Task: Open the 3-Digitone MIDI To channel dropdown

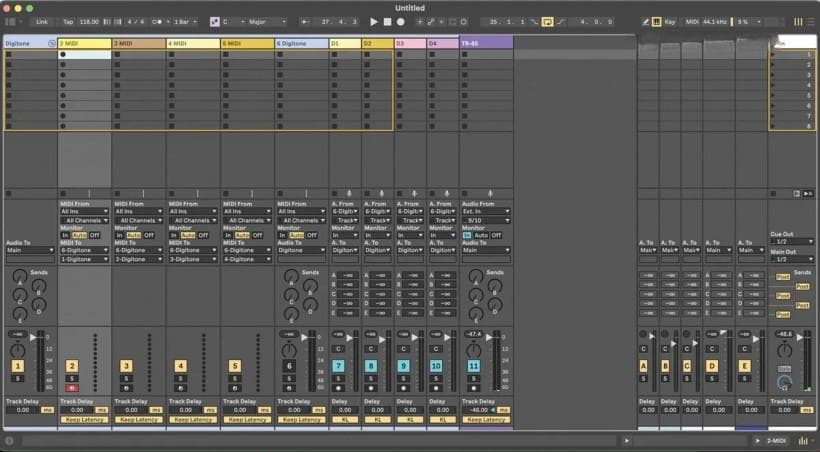Action: tap(193, 259)
